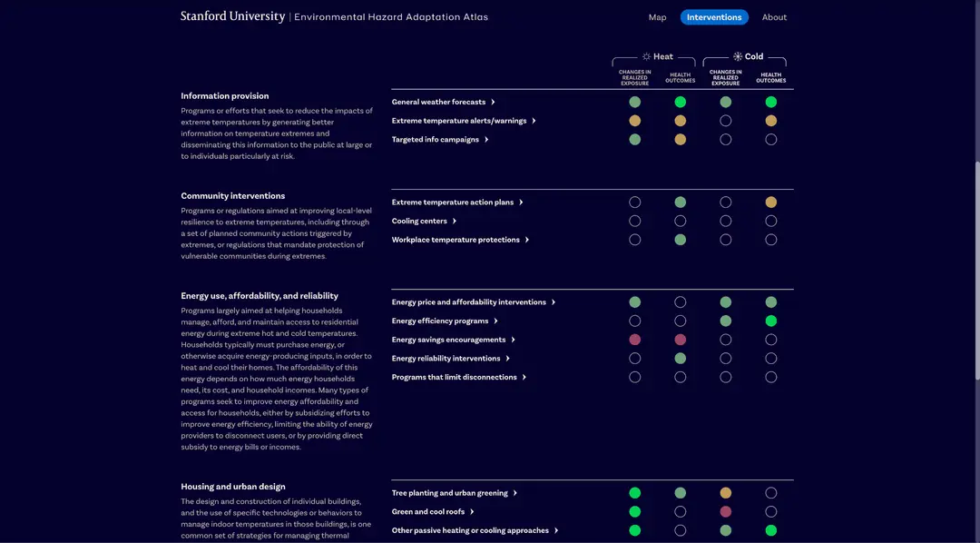The image size is (980, 543).
Task: Expand chevron next to Energy efficiency programs
Action: tap(495, 321)
